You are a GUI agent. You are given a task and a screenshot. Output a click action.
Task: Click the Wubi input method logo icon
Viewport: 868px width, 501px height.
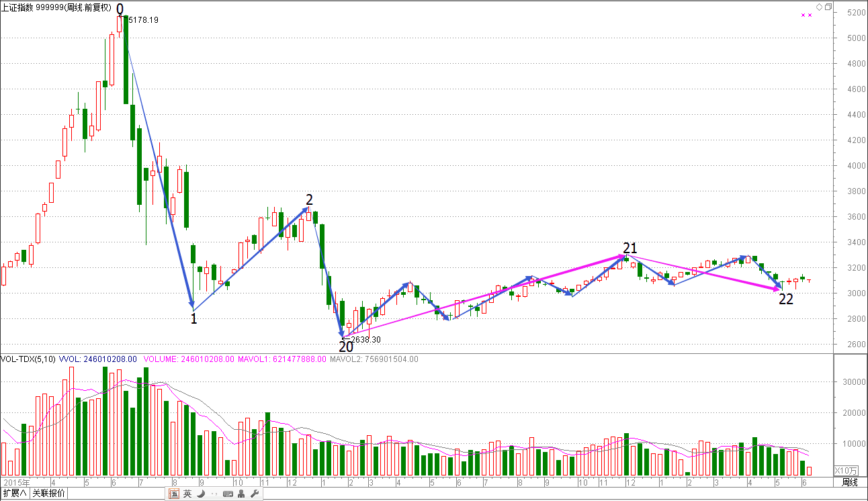click(174, 494)
